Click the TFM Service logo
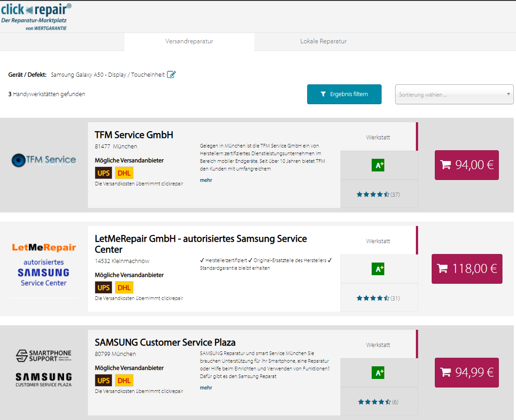This screenshot has width=516, height=420. (x=43, y=160)
